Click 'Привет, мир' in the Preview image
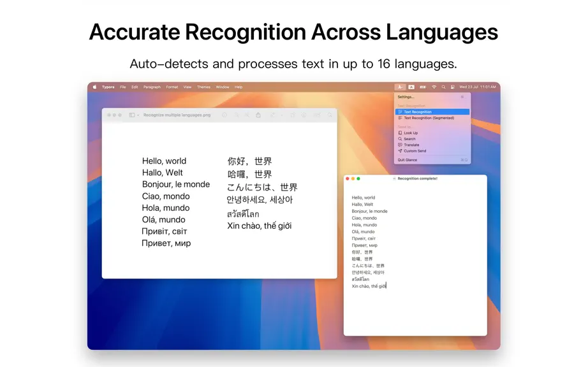This screenshot has width=588, height=367. pyautogui.click(x=166, y=243)
